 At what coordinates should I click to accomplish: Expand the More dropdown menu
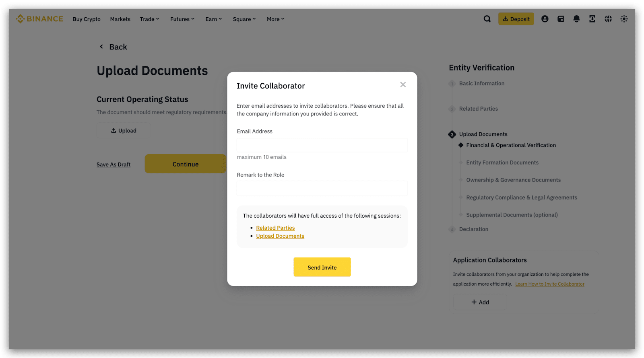275,19
